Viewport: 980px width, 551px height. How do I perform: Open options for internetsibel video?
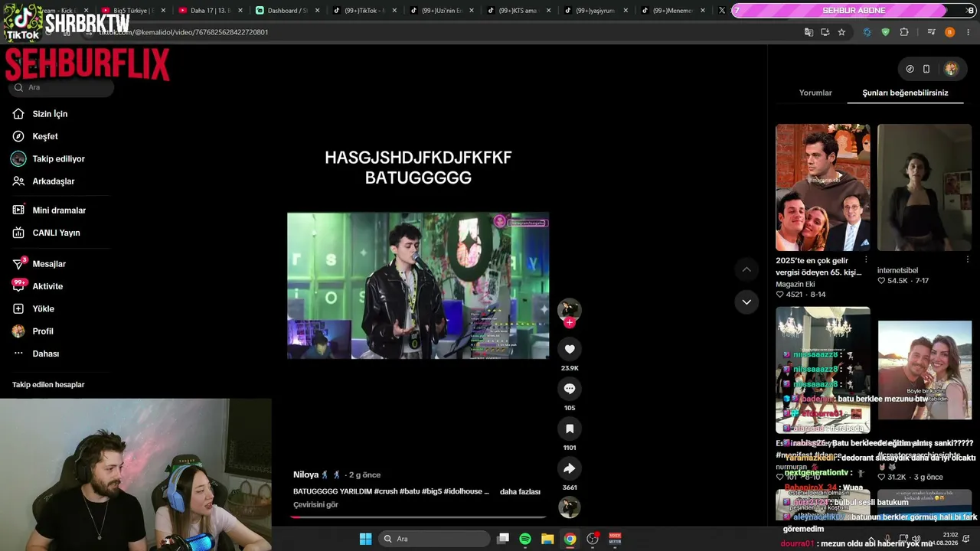pyautogui.click(x=967, y=259)
